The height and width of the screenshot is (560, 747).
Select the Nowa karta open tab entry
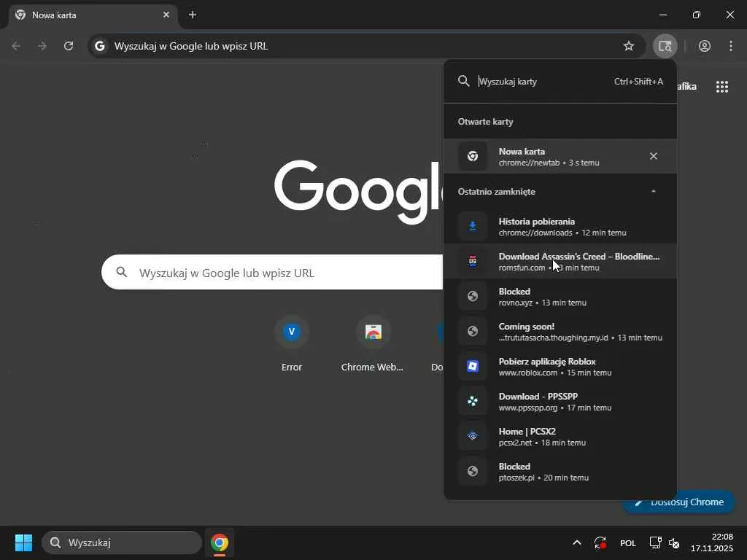560,156
